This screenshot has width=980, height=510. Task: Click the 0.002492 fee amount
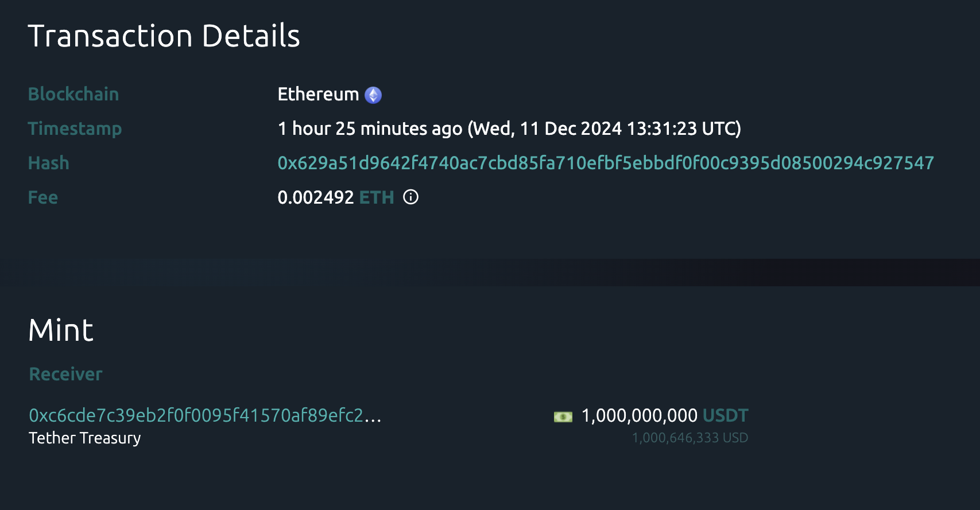coord(315,197)
